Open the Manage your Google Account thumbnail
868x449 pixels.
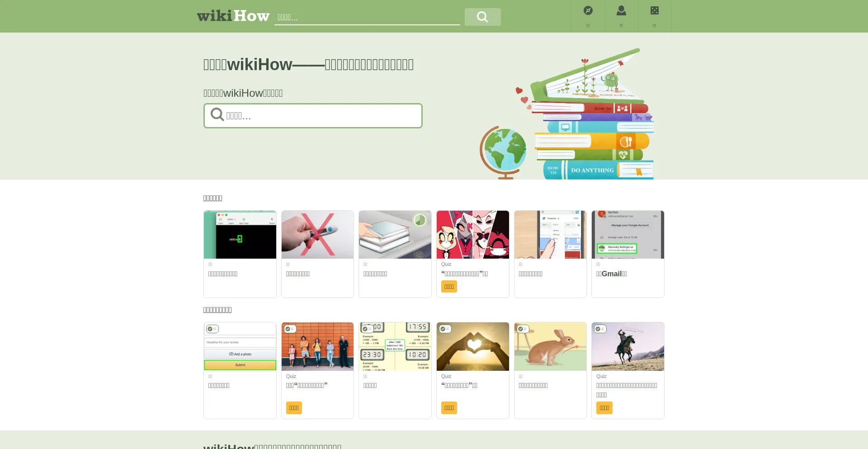[627, 235]
